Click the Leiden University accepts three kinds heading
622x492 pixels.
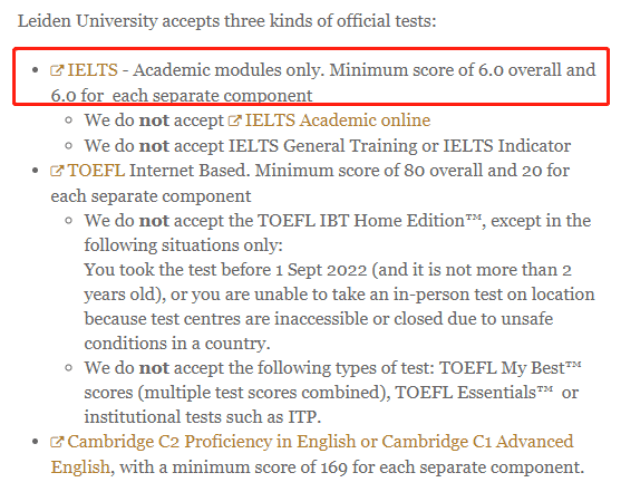coord(227,21)
